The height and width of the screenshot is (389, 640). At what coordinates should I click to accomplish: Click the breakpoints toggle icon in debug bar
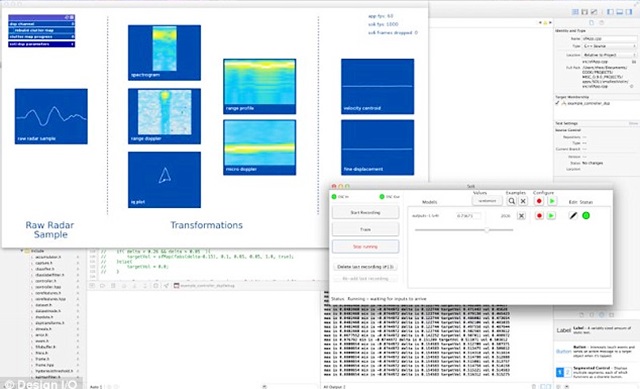[102, 286]
